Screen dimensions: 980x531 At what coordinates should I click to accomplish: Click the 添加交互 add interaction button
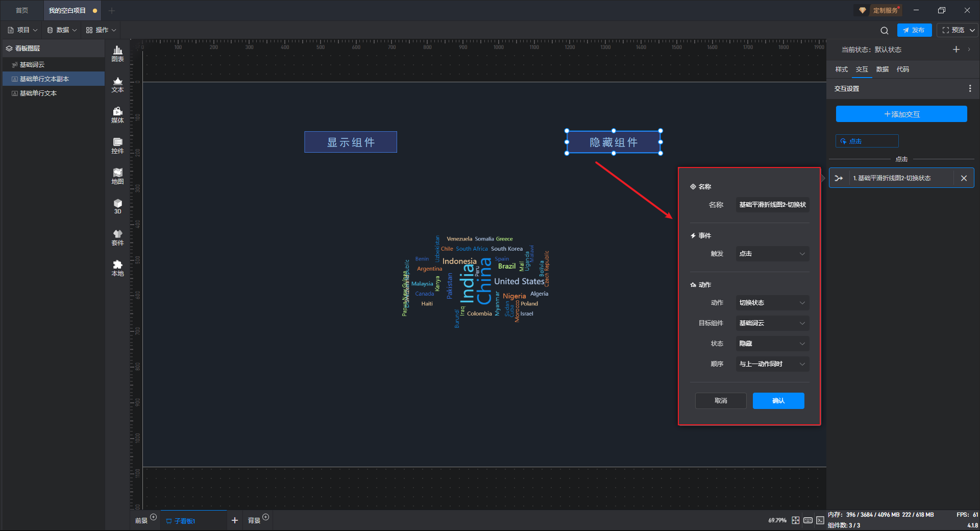click(901, 114)
